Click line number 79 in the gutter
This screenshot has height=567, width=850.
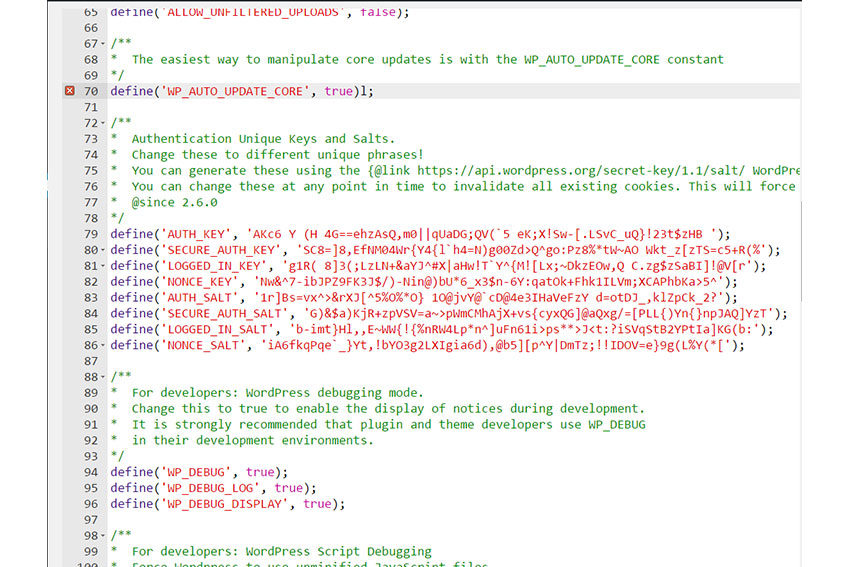(90, 234)
